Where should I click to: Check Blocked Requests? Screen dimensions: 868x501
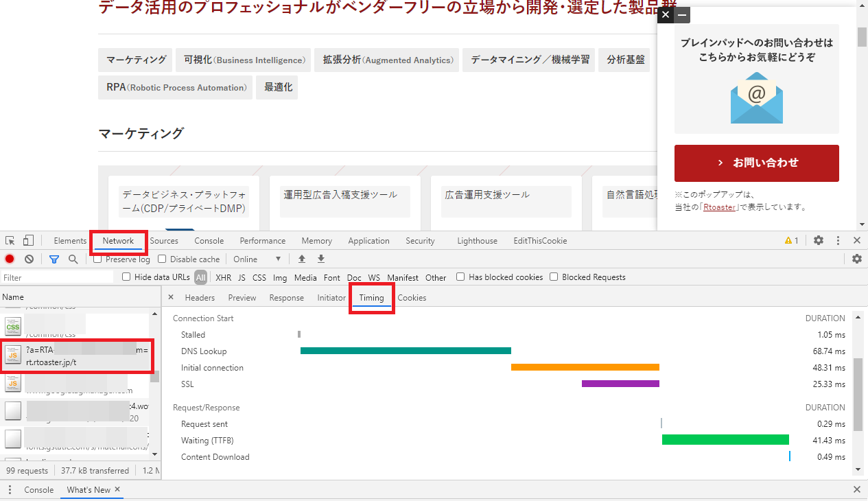(553, 277)
